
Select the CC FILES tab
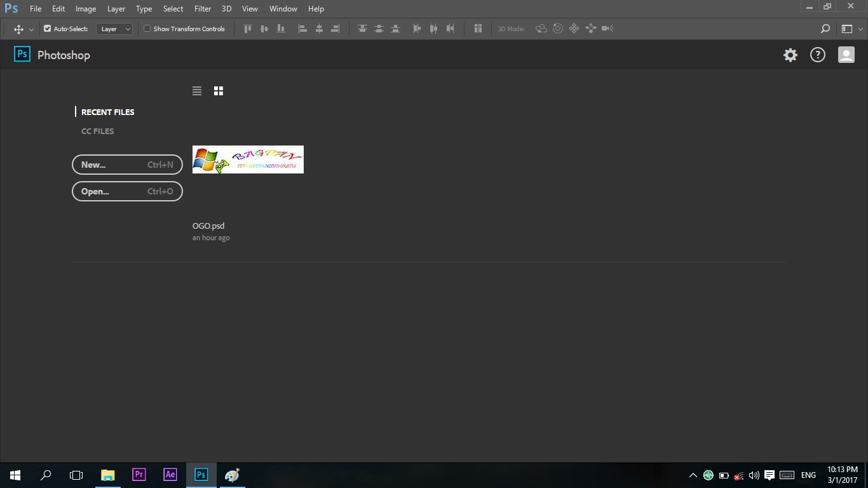(98, 131)
